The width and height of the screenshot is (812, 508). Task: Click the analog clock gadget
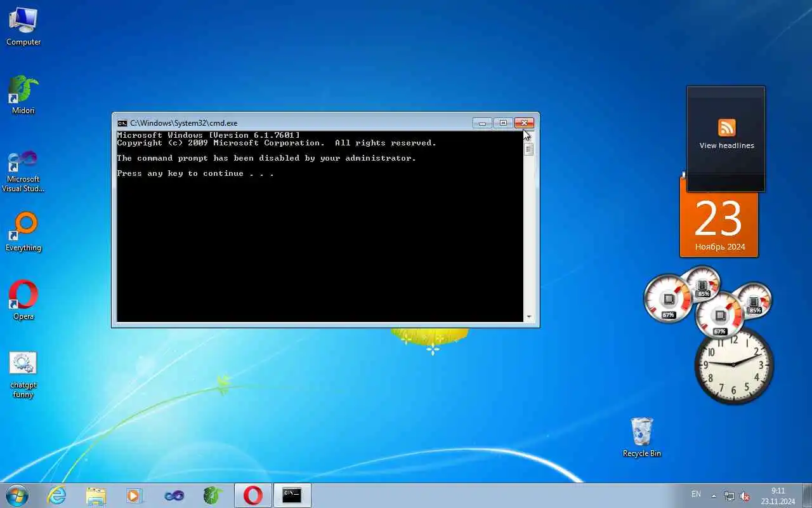[734, 364]
